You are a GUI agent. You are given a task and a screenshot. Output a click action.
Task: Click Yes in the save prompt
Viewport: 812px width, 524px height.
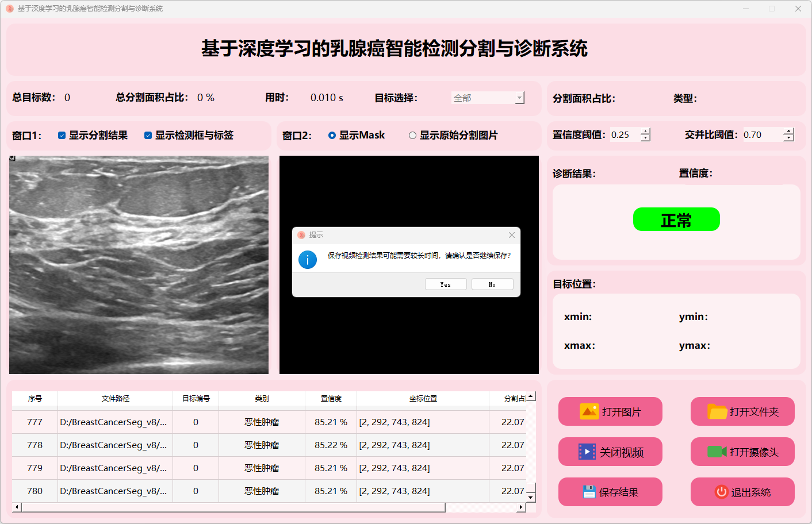click(446, 284)
